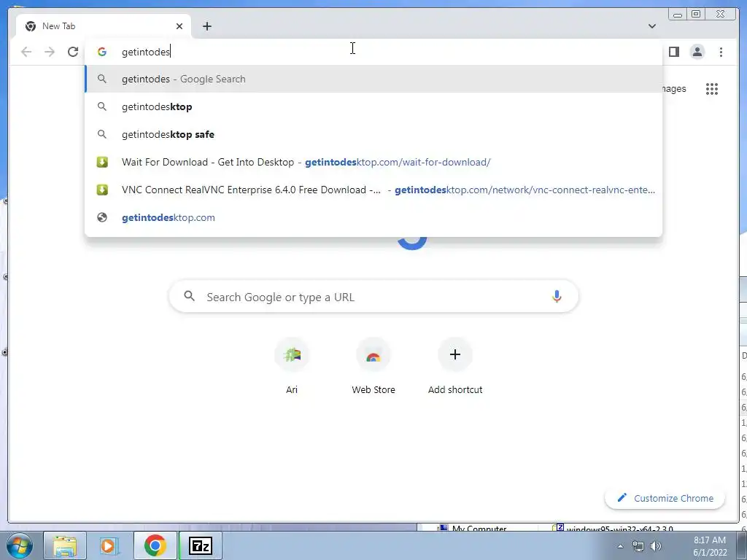This screenshot has width=747, height=560.
Task: Open the Google apps grid
Action: point(712,89)
